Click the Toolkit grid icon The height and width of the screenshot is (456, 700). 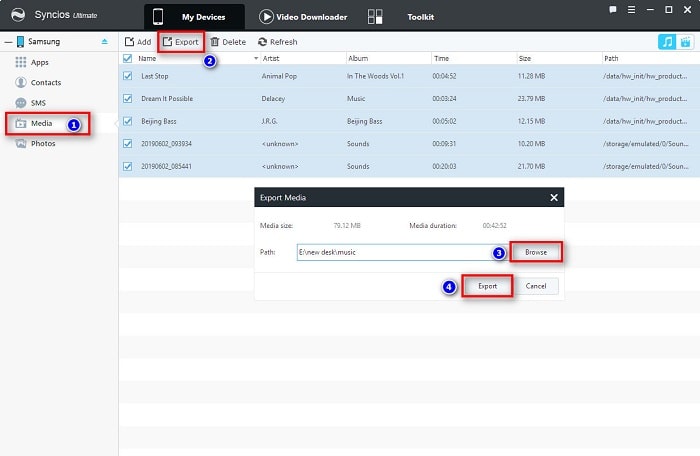(x=375, y=17)
